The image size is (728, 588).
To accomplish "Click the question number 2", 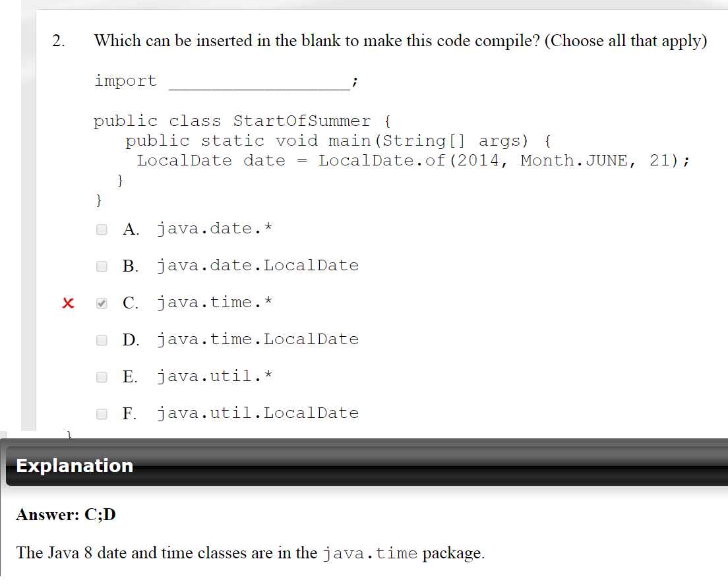I will point(59,41).
